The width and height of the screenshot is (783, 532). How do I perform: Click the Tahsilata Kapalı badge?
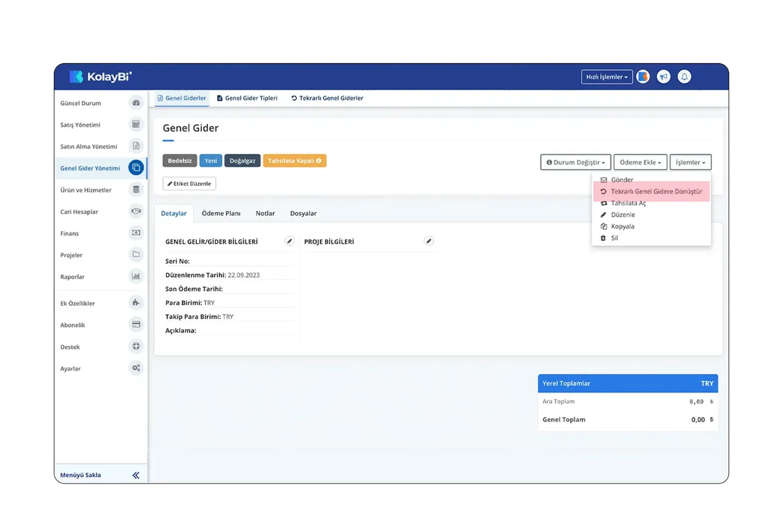pyautogui.click(x=295, y=161)
